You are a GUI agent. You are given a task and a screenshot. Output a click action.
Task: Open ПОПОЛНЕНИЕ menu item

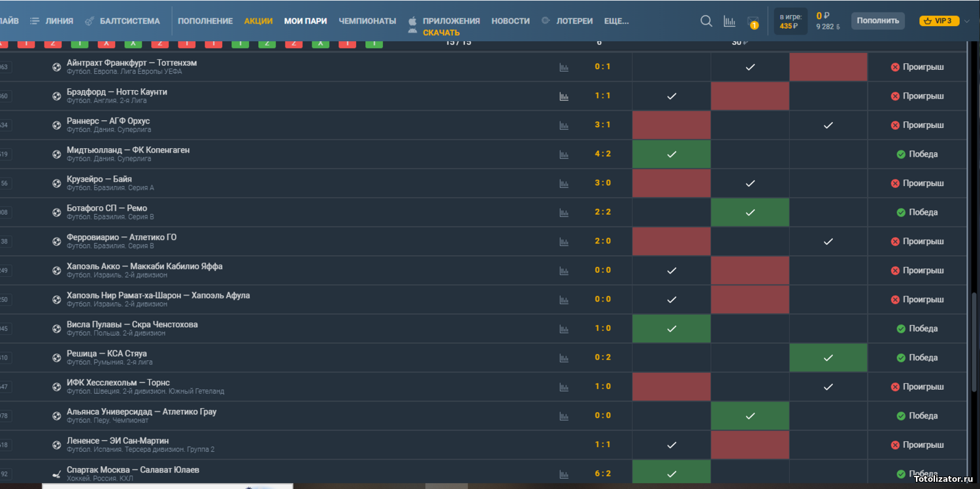coord(205,21)
